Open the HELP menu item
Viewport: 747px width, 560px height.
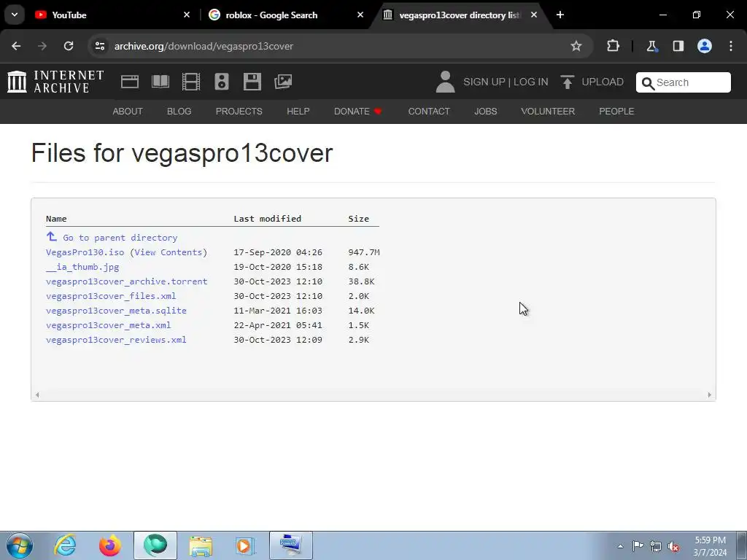(298, 112)
